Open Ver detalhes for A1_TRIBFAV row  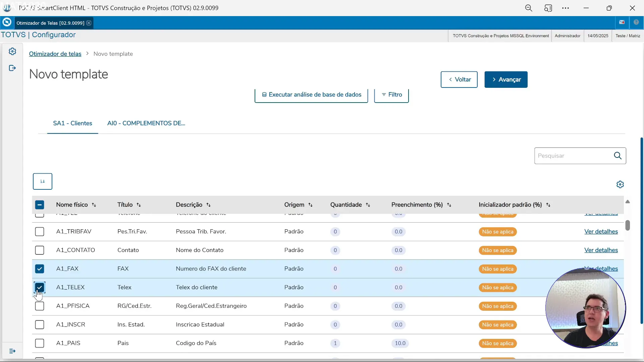pos(601,232)
